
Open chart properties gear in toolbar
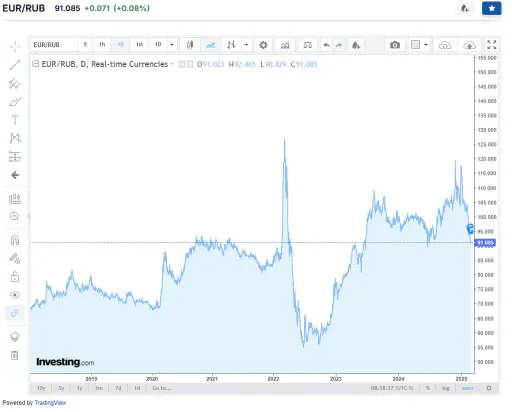pos(263,45)
